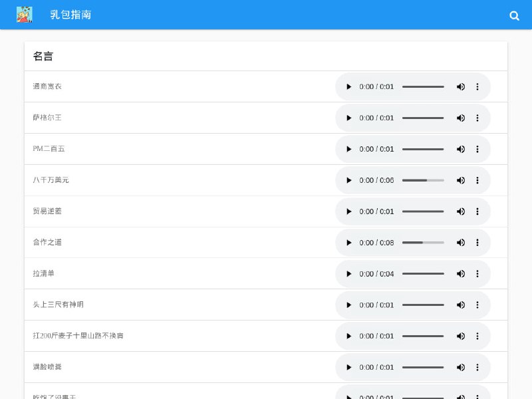Toggle mute on 拉清单 audio
This screenshot has height=399, width=532.
pyautogui.click(x=460, y=274)
